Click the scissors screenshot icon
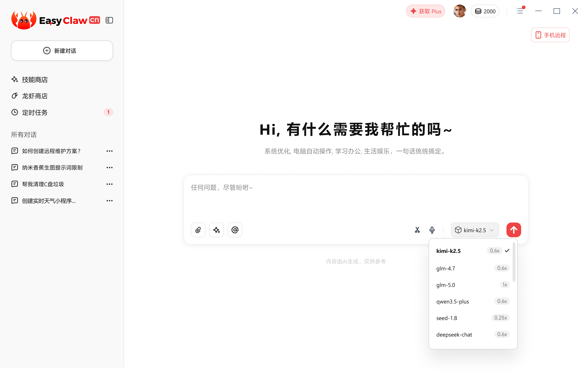588x377 pixels. tap(417, 230)
